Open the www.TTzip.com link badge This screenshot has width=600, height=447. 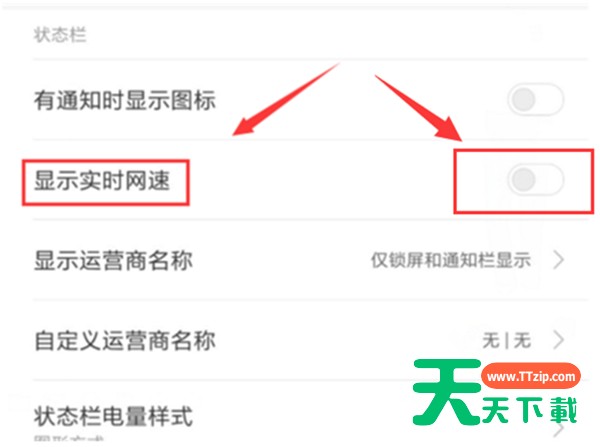pos(531,376)
